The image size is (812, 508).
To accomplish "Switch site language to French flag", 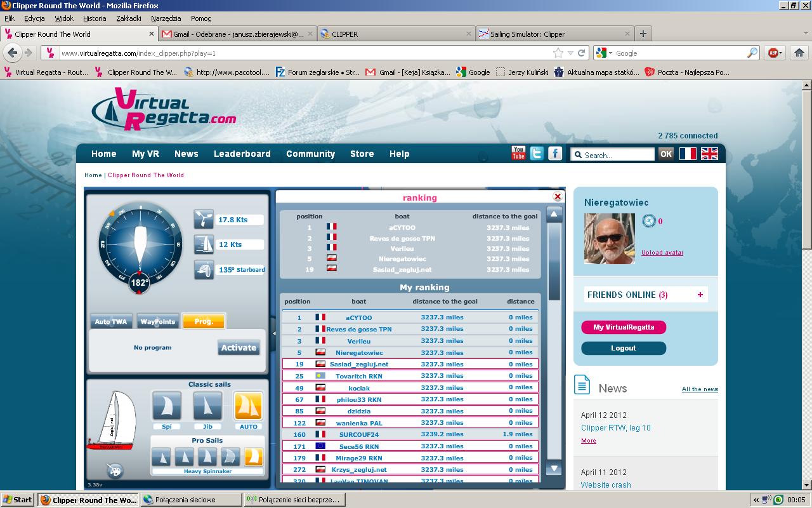I will pyautogui.click(x=688, y=154).
